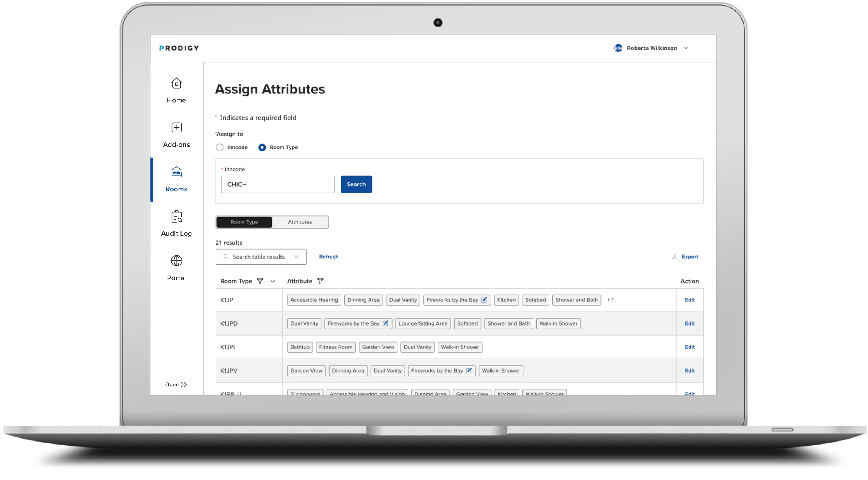Open the Audit Log panel

coord(176,217)
